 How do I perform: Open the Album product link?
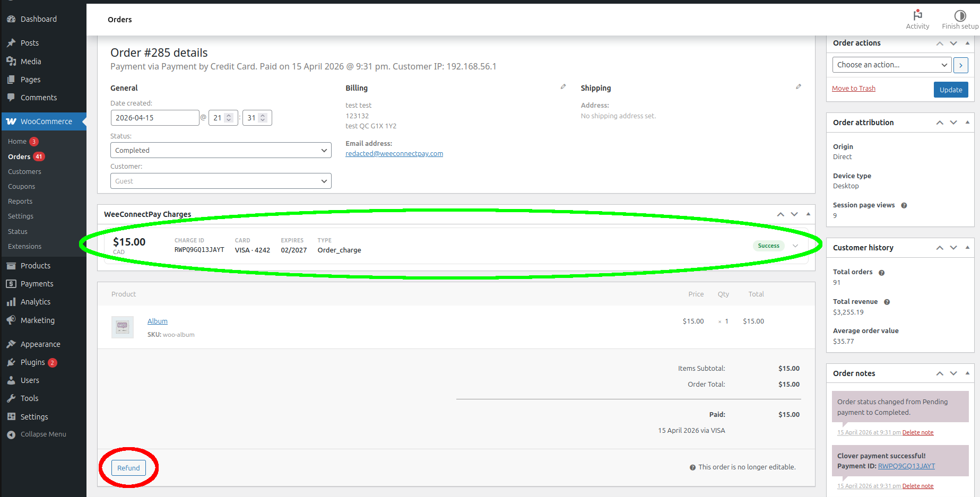(158, 321)
